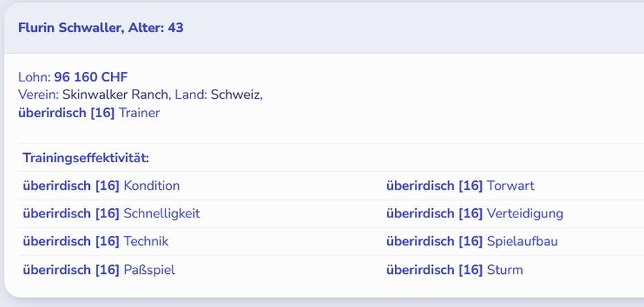
Task: Select the Verteidigung training skill
Action: pyautogui.click(x=525, y=214)
